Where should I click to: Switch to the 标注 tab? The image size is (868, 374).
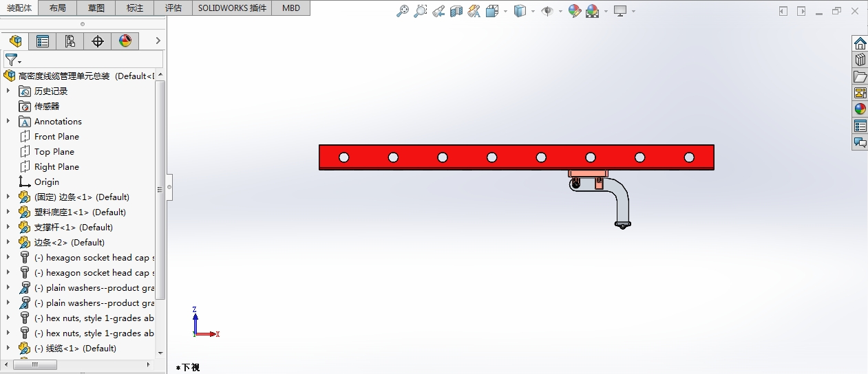(x=136, y=8)
